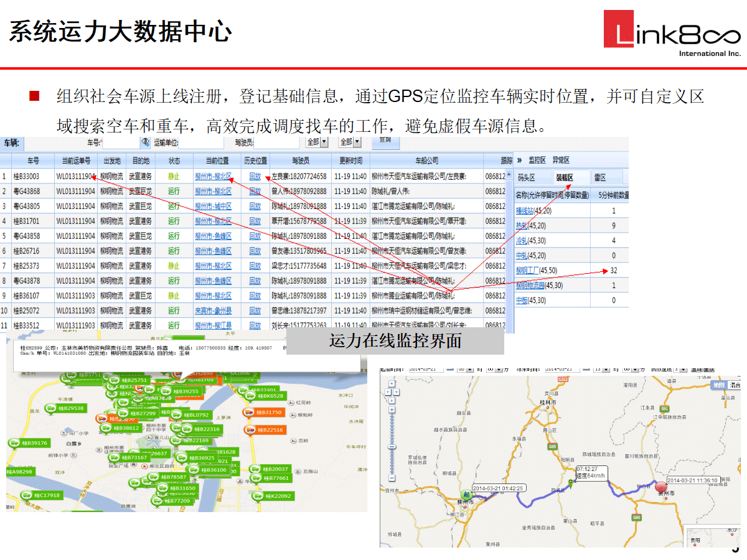Image resolution: width=747 pixels, height=560 pixels.
Task: Click 回放 link for vehicle 桂B33003
Action: tap(255, 177)
